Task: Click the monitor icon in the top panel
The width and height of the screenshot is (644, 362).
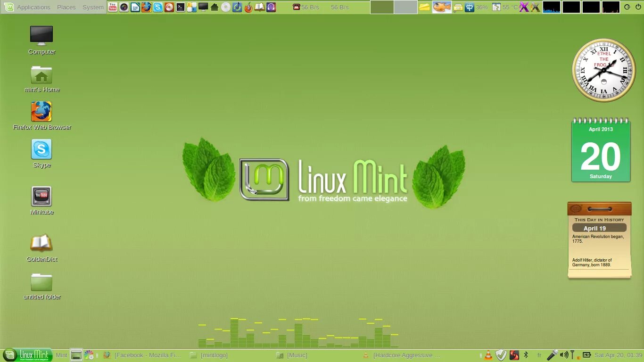Action: (203, 7)
